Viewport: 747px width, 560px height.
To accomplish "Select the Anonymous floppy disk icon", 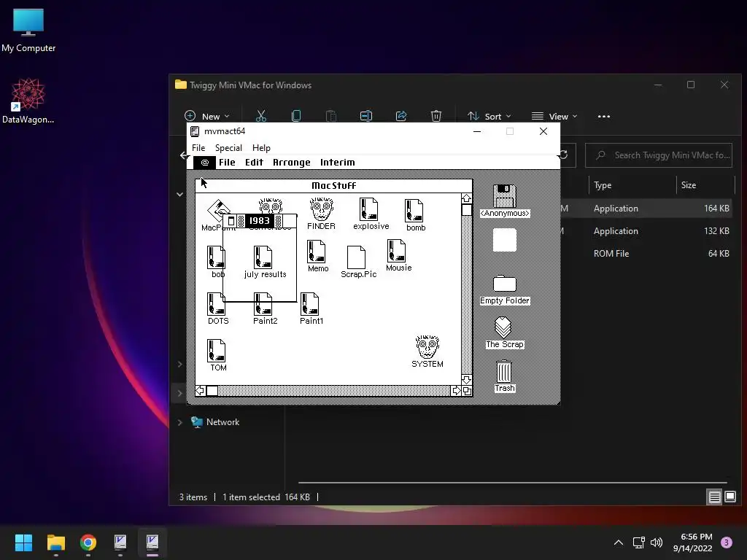I will [505, 195].
